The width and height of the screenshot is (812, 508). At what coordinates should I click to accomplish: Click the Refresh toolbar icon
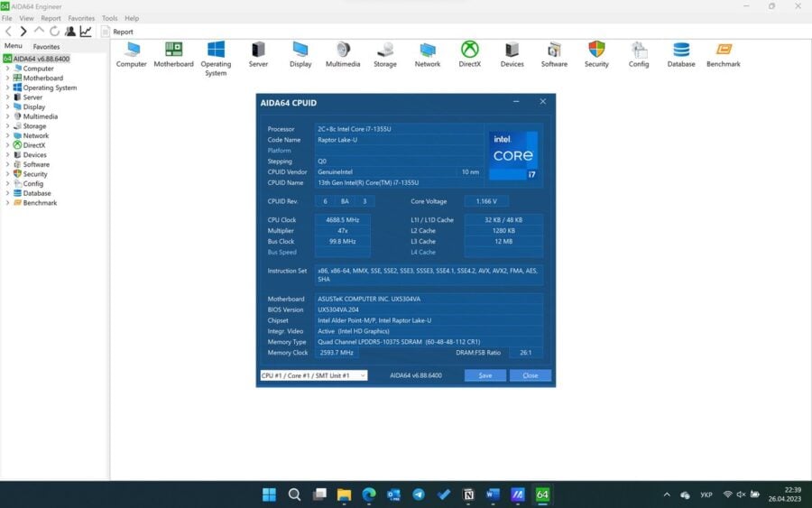[54, 32]
